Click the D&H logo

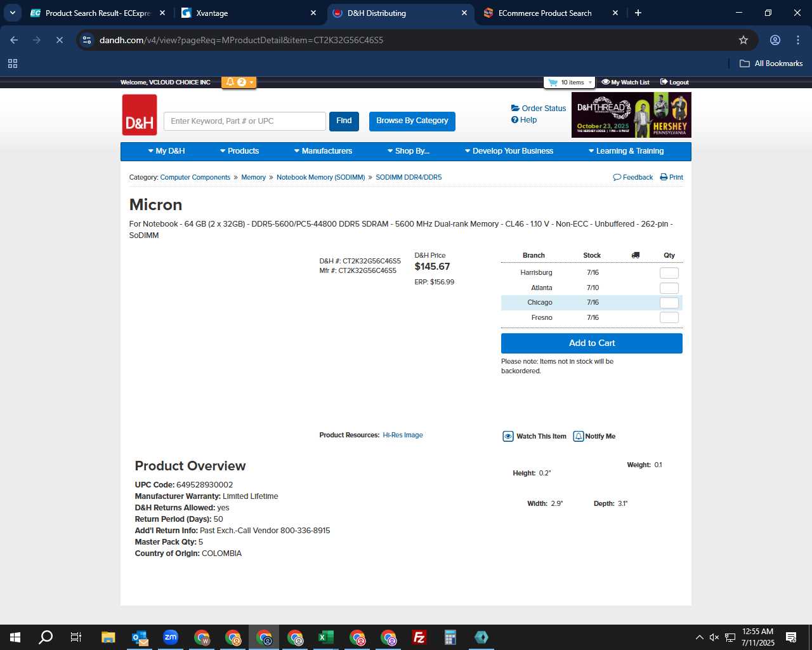click(x=140, y=115)
